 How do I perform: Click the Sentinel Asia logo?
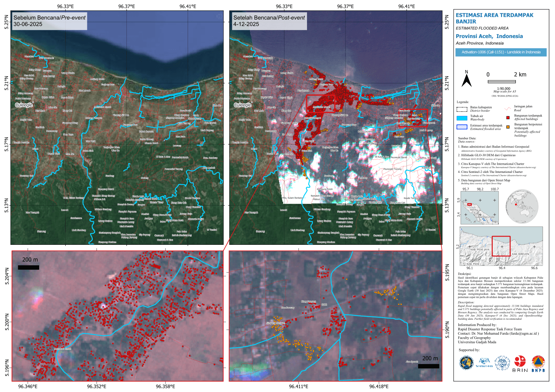[484, 363]
